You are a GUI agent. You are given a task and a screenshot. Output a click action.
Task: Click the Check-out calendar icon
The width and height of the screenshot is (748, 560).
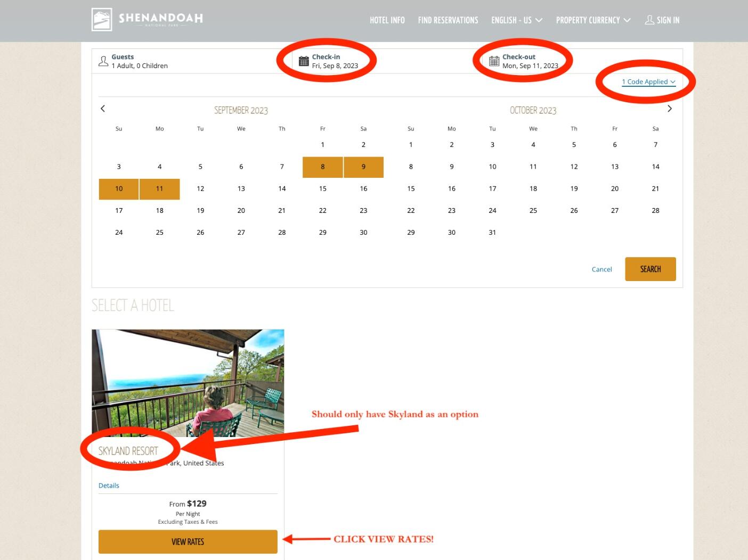pyautogui.click(x=494, y=61)
